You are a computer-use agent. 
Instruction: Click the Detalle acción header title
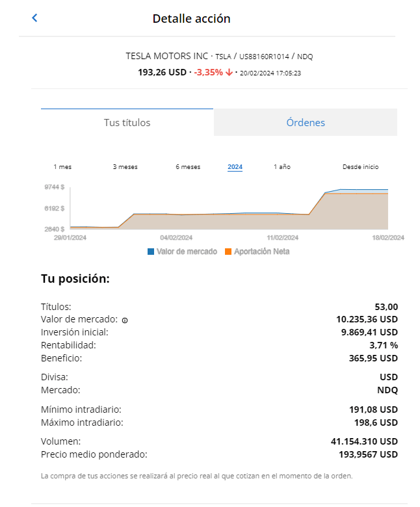191,19
